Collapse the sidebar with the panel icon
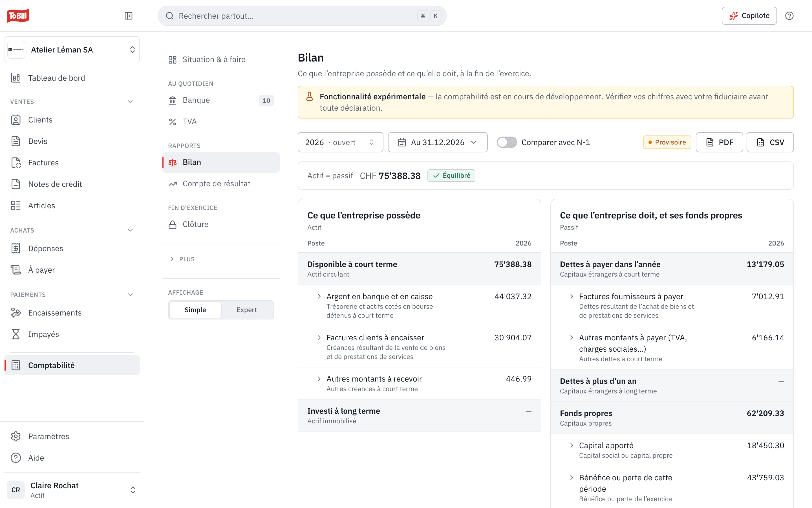This screenshot has width=812, height=508. point(129,16)
